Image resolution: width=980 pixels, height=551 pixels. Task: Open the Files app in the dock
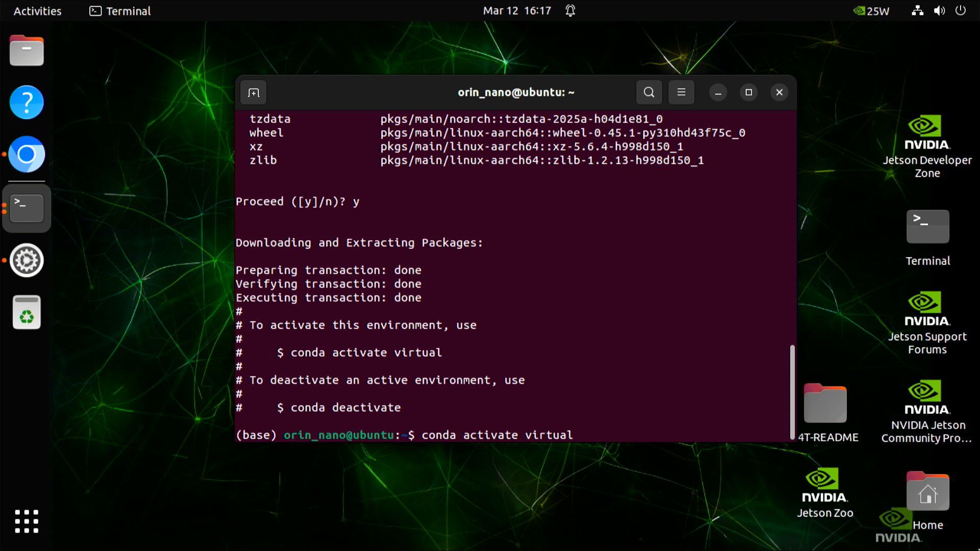pyautogui.click(x=26, y=51)
